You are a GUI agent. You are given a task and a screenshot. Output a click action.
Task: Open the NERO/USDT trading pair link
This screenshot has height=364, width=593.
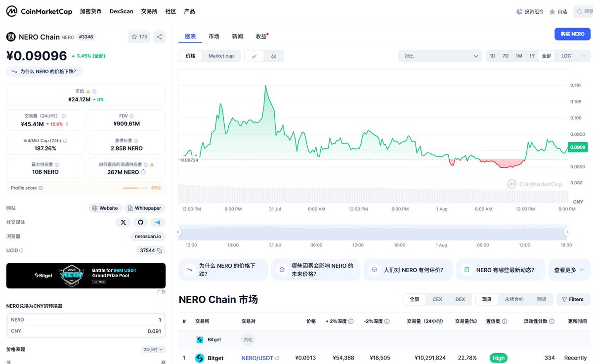[257, 358]
